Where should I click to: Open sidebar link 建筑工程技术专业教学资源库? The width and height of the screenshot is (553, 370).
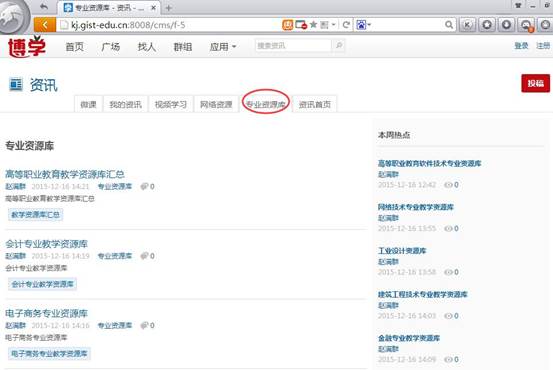pyautogui.click(x=423, y=294)
